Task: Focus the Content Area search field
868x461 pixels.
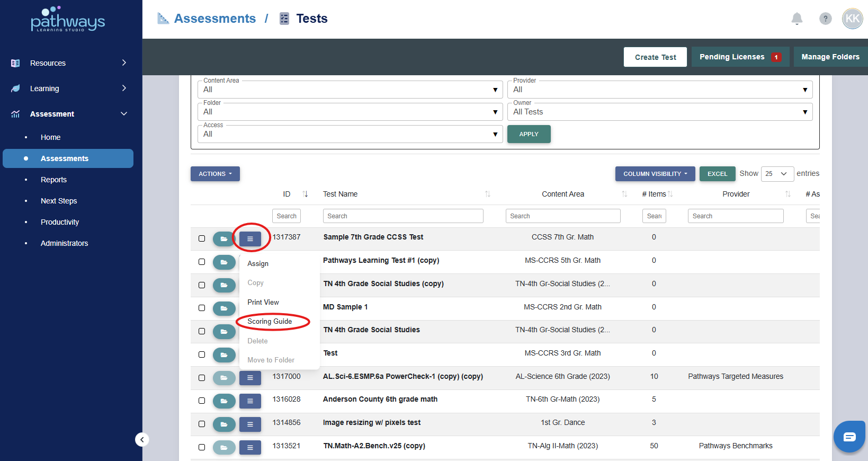Action: coord(563,216)
